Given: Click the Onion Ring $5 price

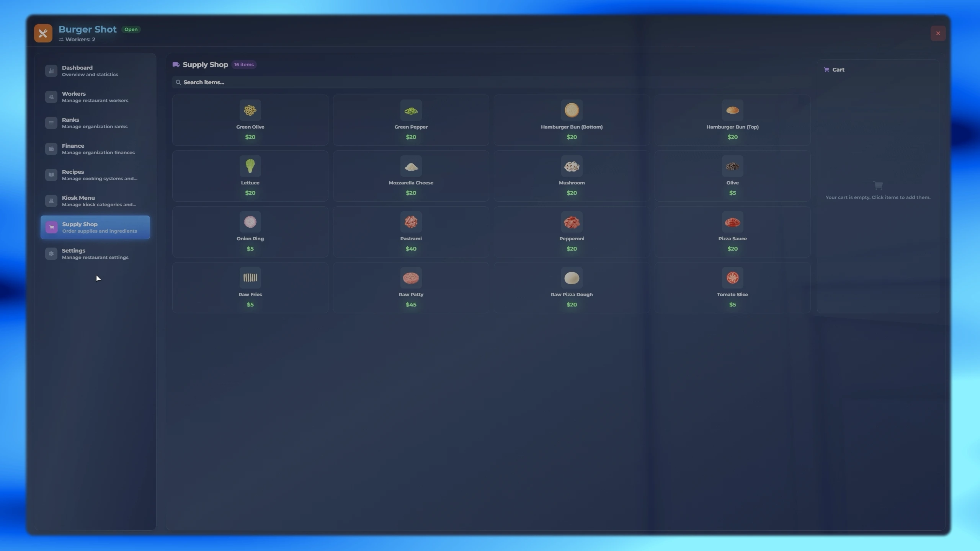Looking at the screenshot, I should 250,249.
